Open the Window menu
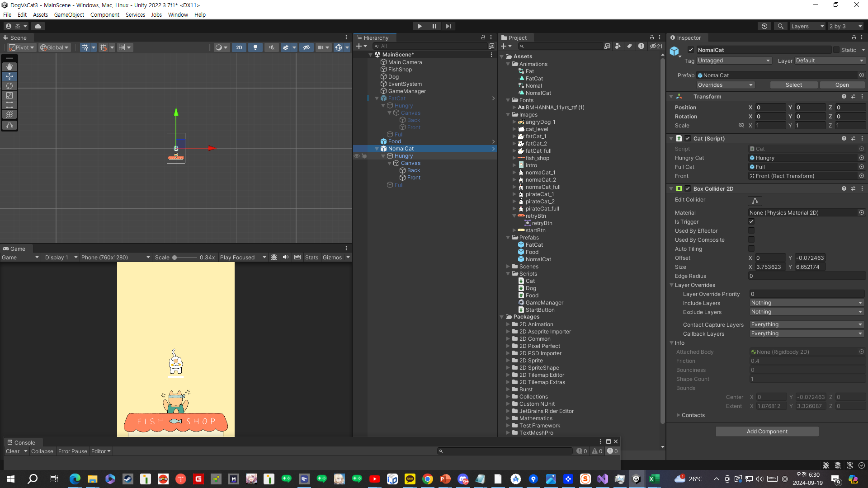868x488 pixels. pos(178,15)
